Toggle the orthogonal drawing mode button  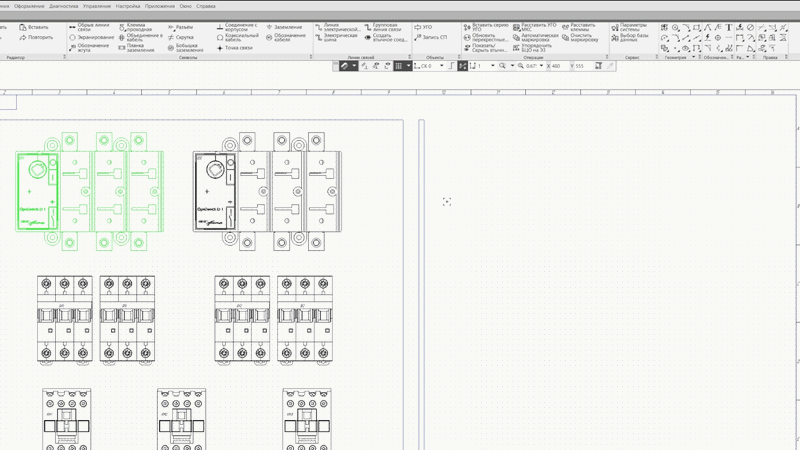[451, 66]
